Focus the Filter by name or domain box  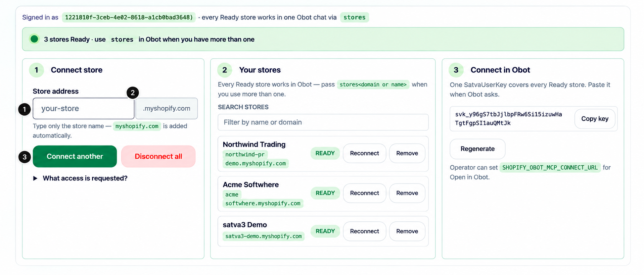[x=323, y=122]
